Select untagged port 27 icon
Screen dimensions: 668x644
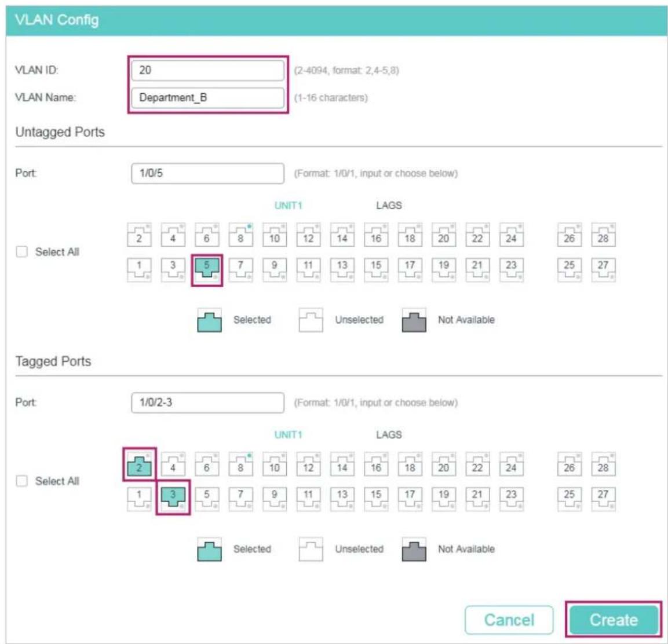coord(603,270)
